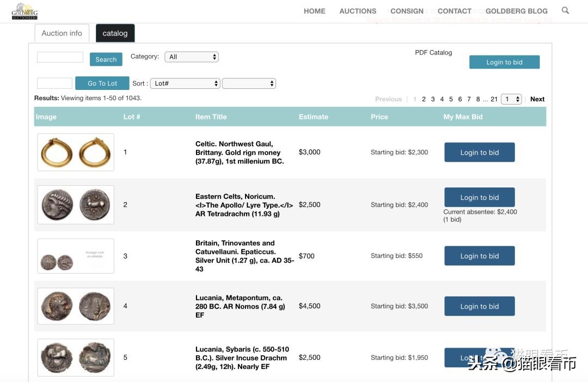Switch to the Auction info tab

click(62, 33)
